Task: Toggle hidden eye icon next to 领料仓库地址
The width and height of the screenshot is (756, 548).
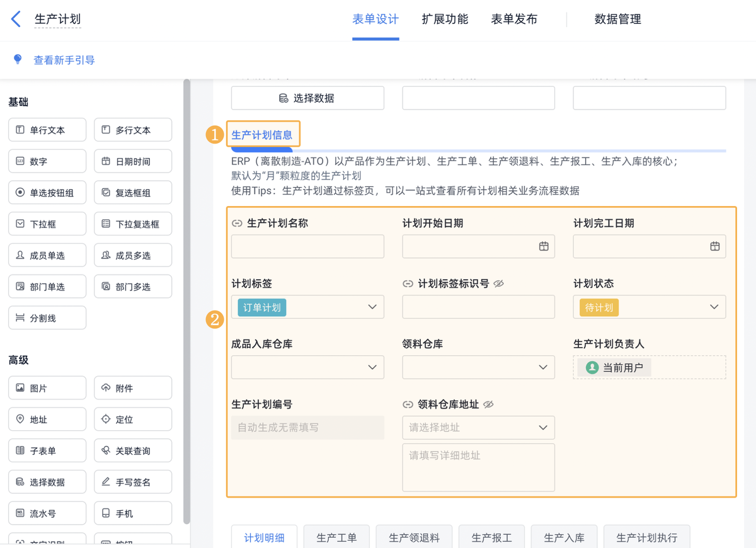Action: tap(488, 404)
